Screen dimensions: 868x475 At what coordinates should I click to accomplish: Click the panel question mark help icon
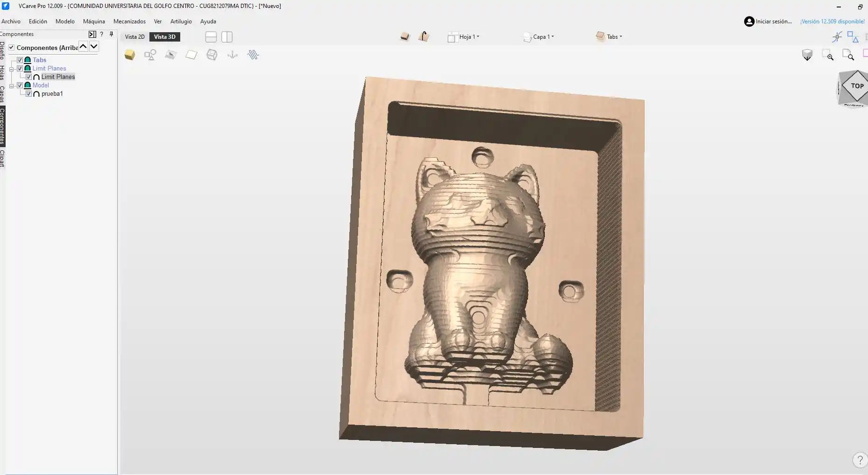(x=101, y=34)
